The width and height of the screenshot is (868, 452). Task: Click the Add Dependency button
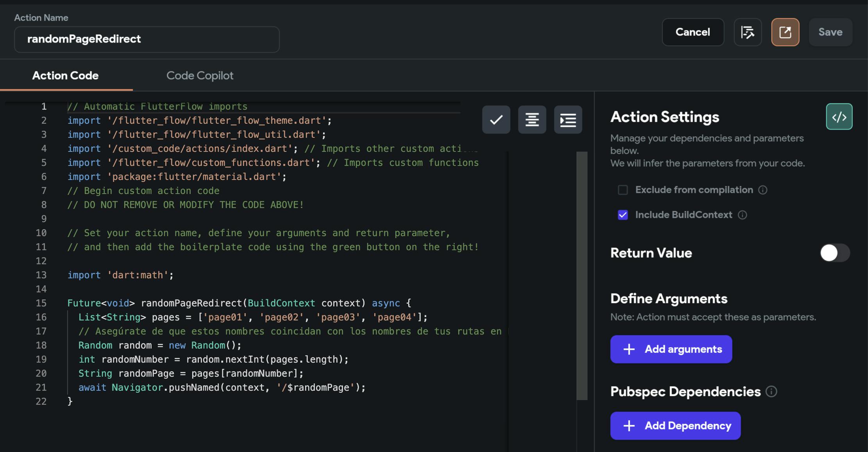[675, 426]
